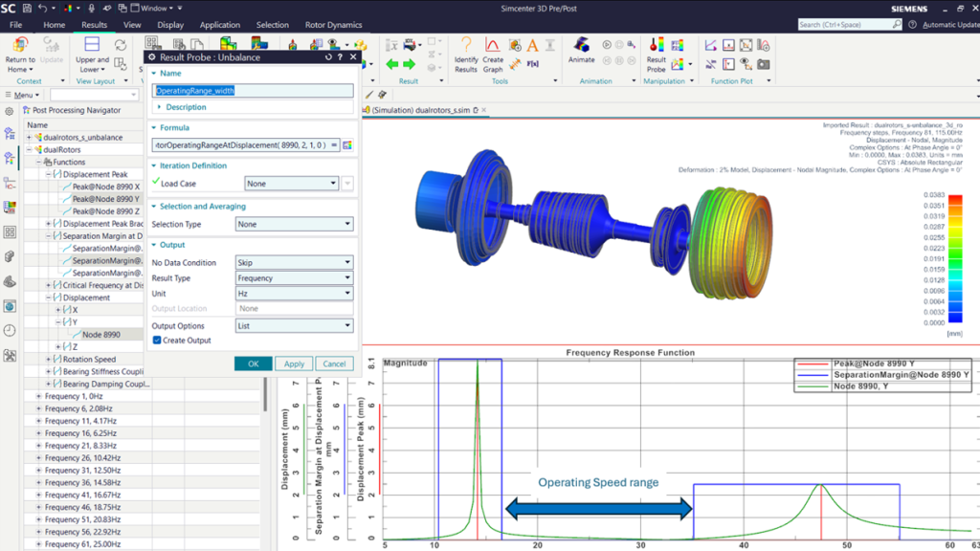Click the Formula input field
Viewport: 980px width, 551px height.
(246, 145)
